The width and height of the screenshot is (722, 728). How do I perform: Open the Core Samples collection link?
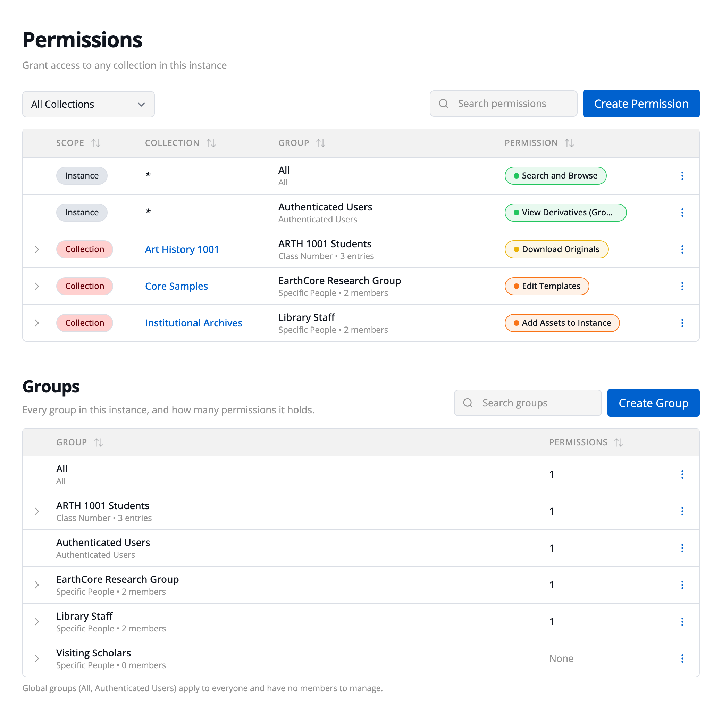pos(176,287)
